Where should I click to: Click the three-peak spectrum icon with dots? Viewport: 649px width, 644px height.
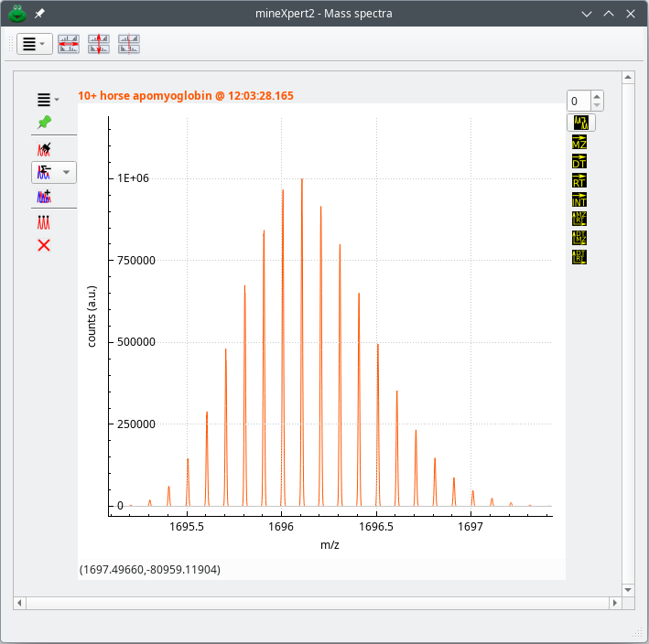click(44, 221)
